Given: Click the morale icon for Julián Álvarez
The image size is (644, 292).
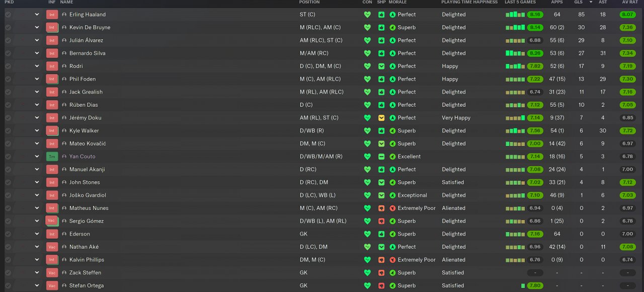Looking at the screenshot, I should [x=392, y=40].
